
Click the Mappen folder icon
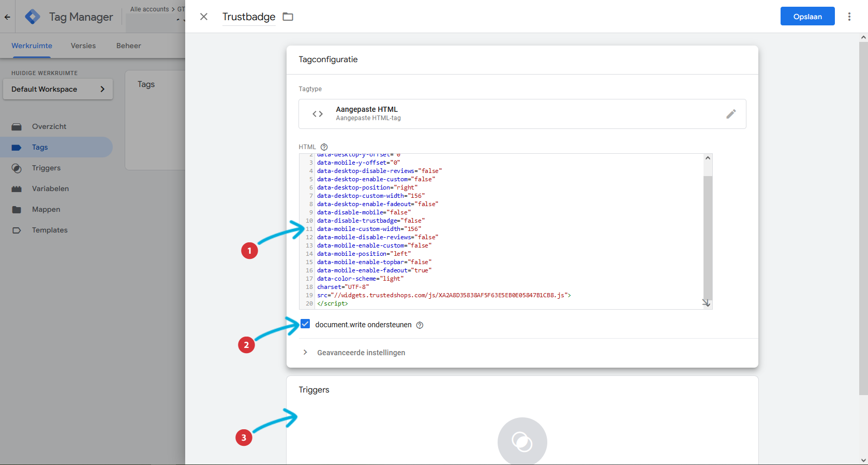click(17, 210)
